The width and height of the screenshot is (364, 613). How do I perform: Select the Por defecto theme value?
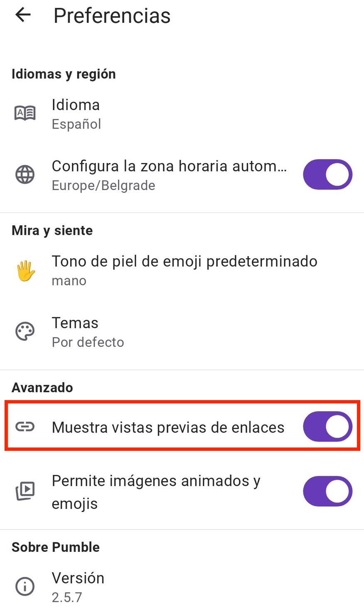88,342
